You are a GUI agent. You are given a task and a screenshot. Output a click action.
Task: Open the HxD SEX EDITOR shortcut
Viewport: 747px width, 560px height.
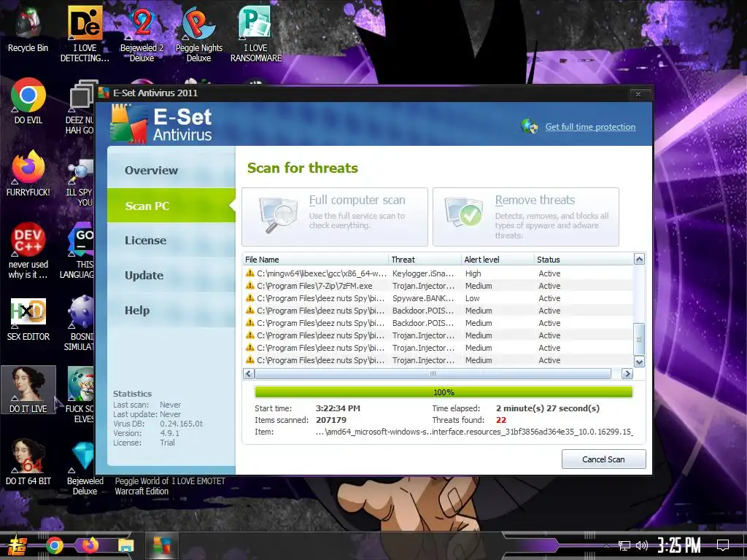[28, 319]
